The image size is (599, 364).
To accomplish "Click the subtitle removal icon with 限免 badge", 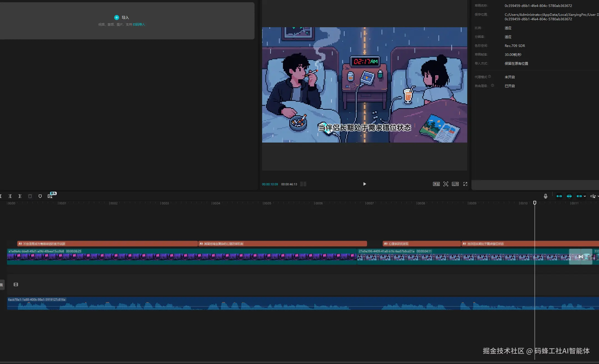I will coord(50,196).
